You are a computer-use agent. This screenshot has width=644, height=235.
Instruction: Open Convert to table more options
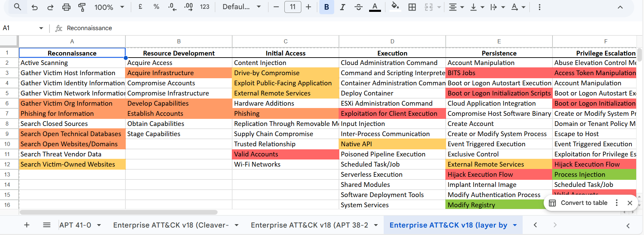coord(617,203)
